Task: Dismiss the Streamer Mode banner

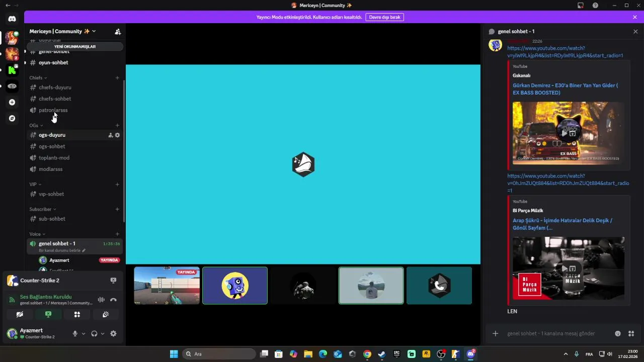Action: (x=635, y=17)
